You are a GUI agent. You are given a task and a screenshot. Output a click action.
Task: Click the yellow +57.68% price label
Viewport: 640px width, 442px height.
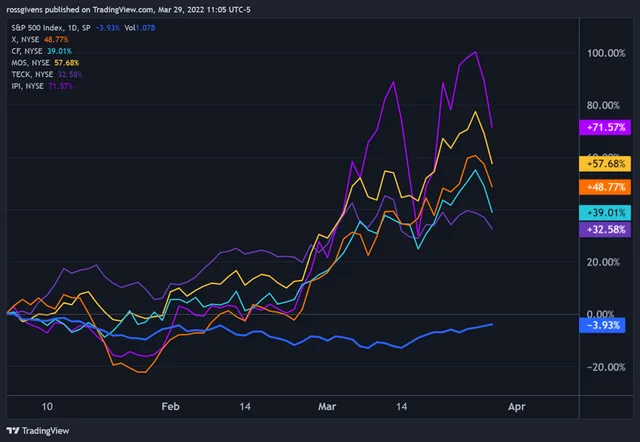click(605, 164)
